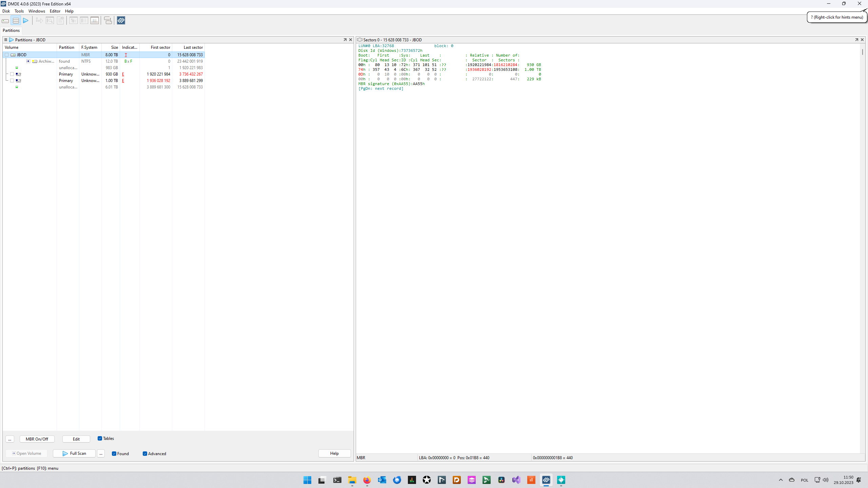Click the 6.01 TB unallocated space icon
The height and width of the screenshot is (488, 868).
pos(17,87)
